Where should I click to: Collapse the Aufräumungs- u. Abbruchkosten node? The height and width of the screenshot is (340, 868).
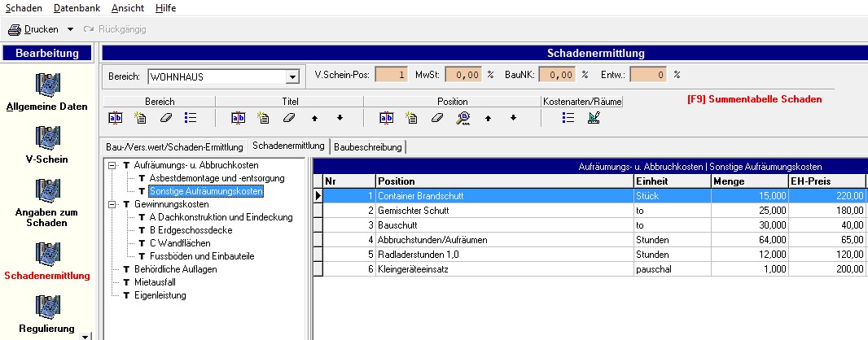point(112,165)
